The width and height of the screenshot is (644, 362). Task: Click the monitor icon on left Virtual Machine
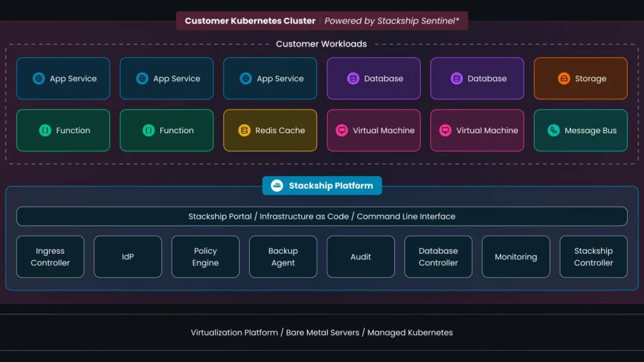[342, 130]
